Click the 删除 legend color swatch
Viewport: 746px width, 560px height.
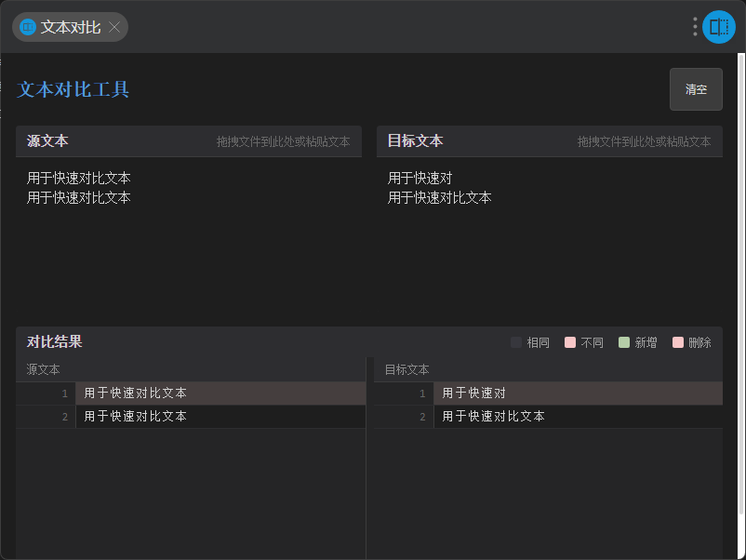coord(678,342)
